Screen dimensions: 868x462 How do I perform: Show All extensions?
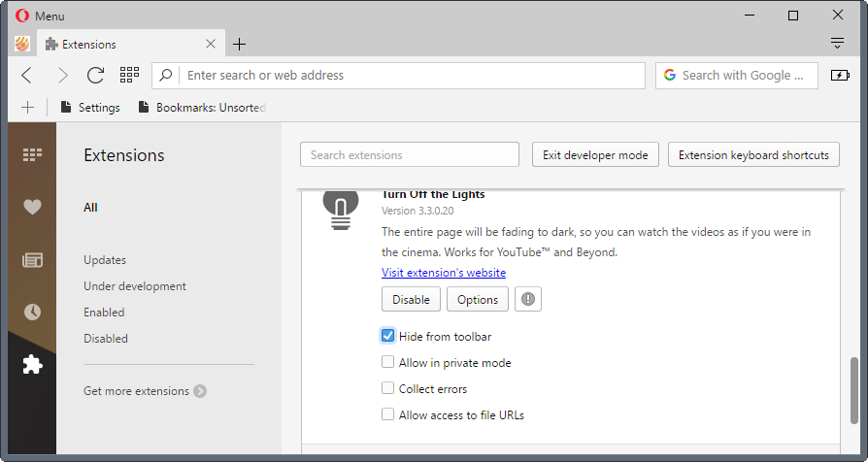(x=91, y=208)
